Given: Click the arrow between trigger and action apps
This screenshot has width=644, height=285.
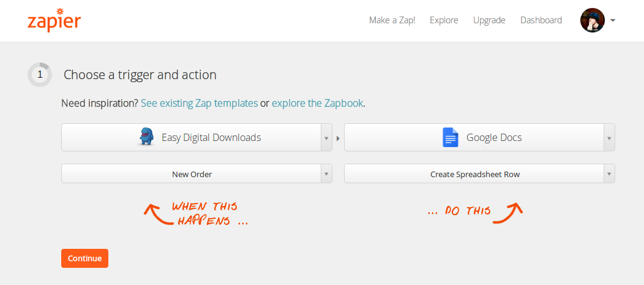Looking at the screenshot, I should (x=338, y=138).
